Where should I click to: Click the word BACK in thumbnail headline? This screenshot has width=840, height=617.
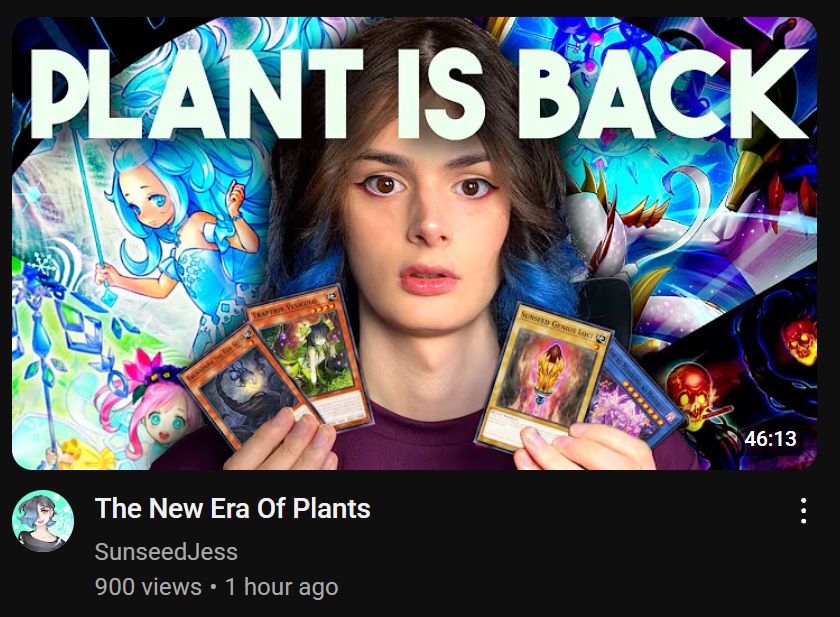[x=662, y=92]
